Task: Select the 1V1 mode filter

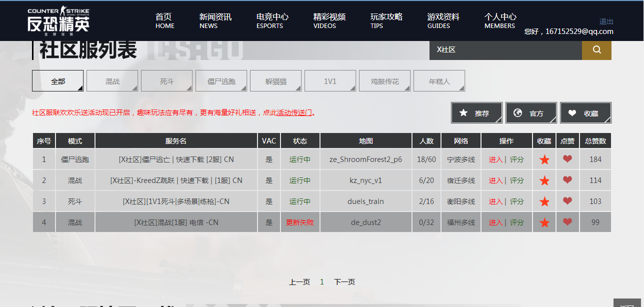Action: point(330,81)
